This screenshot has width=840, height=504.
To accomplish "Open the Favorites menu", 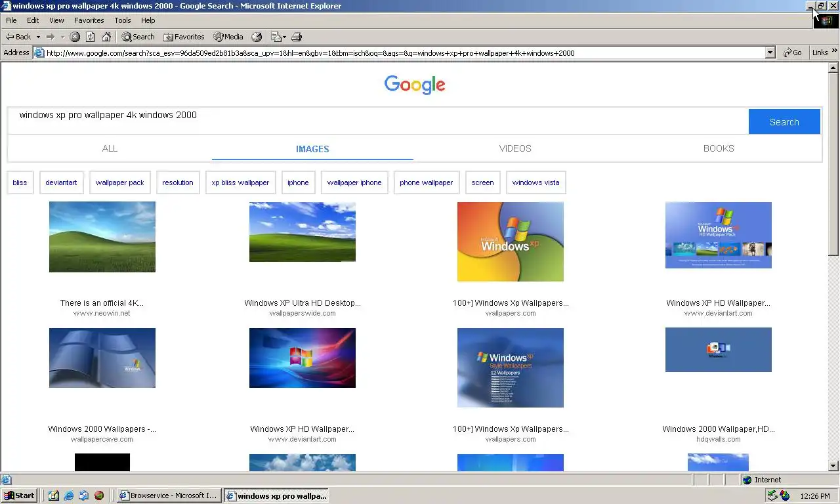I will pyautogui.click(x=89, y=20).
